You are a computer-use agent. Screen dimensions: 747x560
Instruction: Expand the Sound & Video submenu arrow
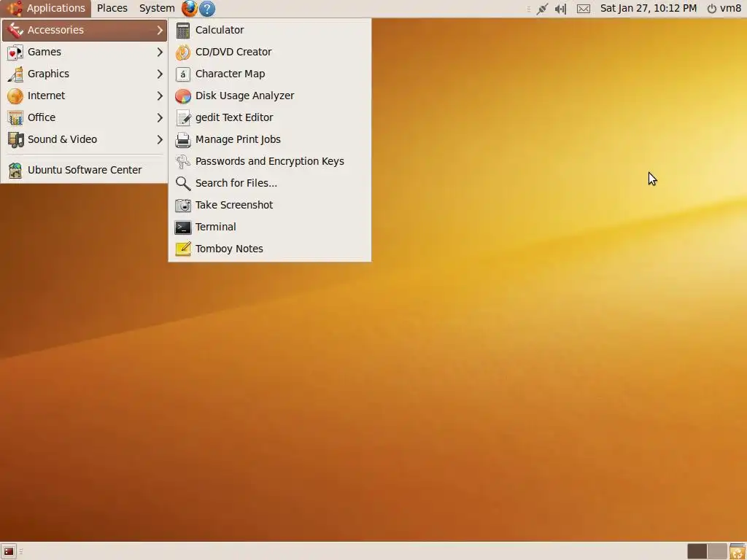pos(160,139)
